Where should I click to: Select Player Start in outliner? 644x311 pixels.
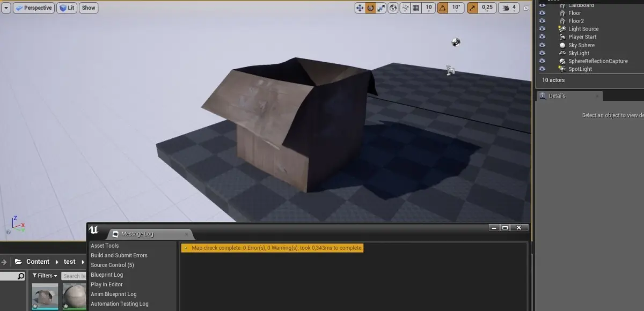pos(582,37)
